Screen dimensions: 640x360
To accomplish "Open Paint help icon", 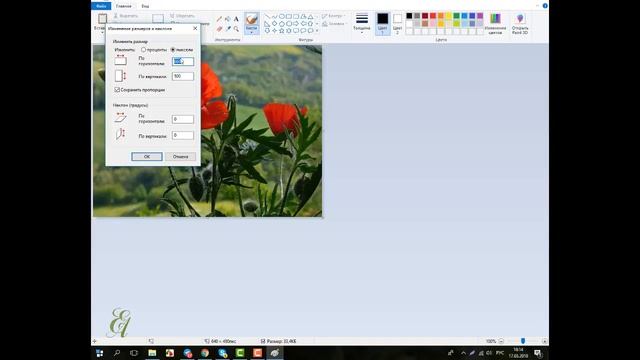I will point(545,6).
